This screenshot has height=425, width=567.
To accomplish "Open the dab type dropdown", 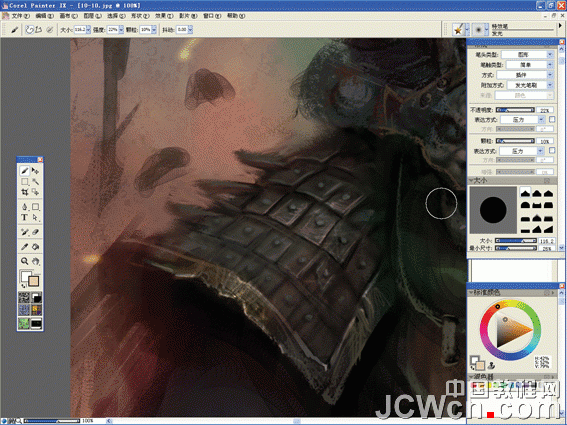I will tap(528, 54).
